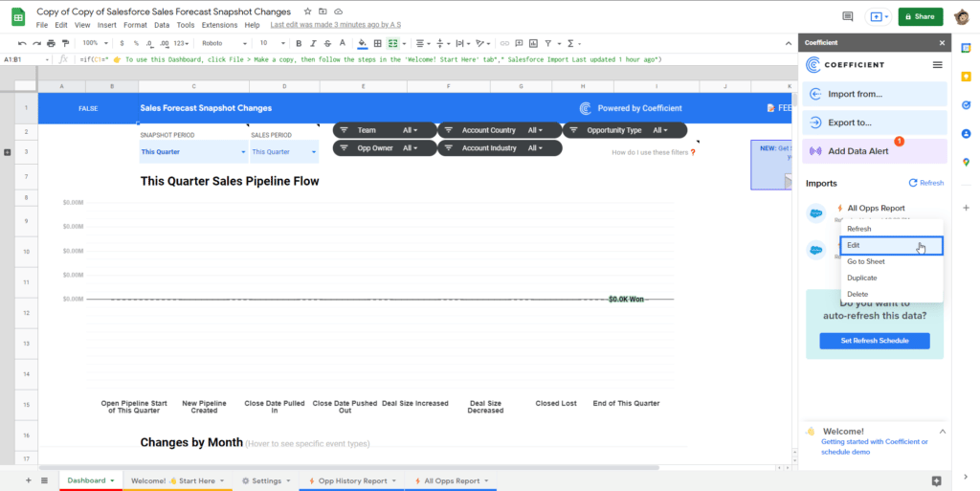Format as percent icon
980x491 pixels.
136,43
